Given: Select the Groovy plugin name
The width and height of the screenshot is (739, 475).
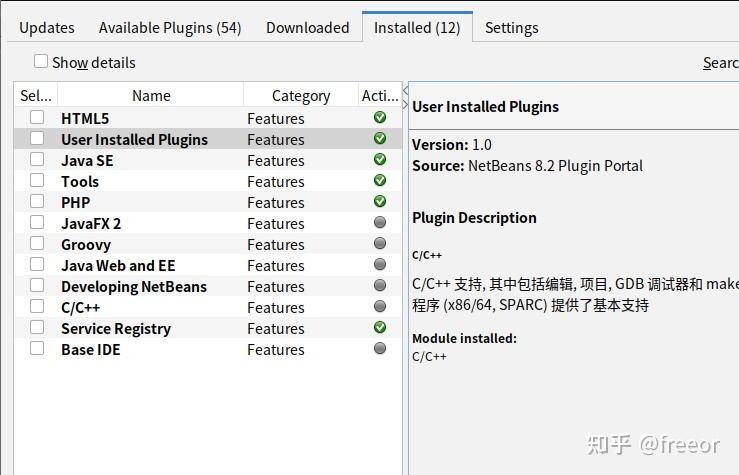Looking at the screenshot, I should click(x=86, y=245).
